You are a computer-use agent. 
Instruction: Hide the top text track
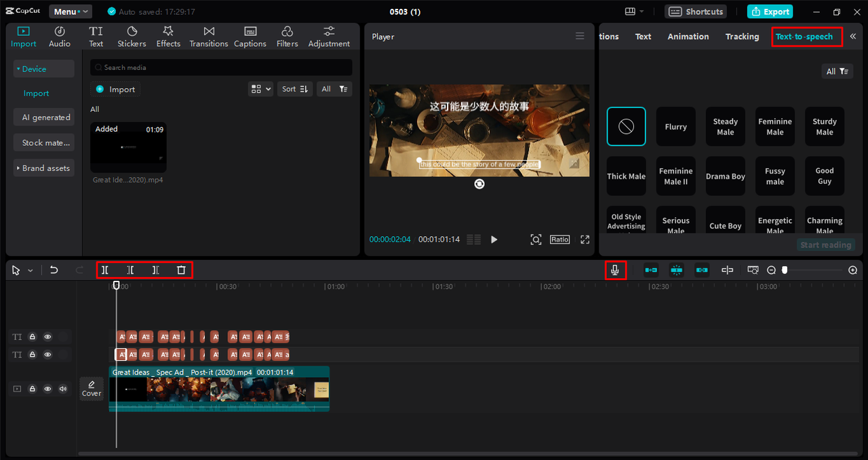(x=47, y=337)
